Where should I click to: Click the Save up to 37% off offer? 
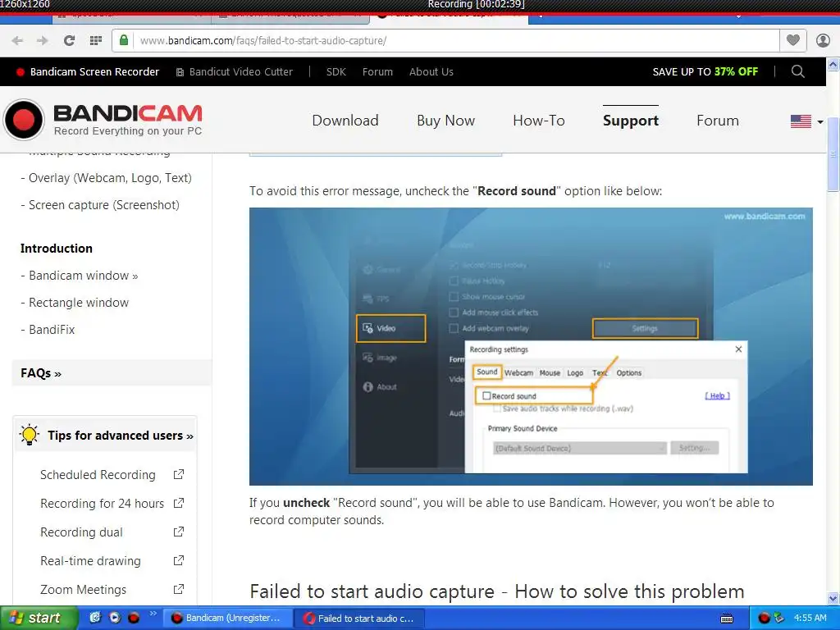pyautogui.click(x=705, y=72)
